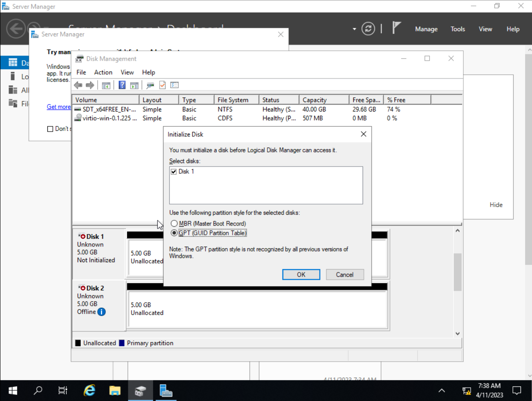Toggle Show/Hide Action Pane toolbar icon
Viewport: 532px width, 401px height.
point(134,85)
